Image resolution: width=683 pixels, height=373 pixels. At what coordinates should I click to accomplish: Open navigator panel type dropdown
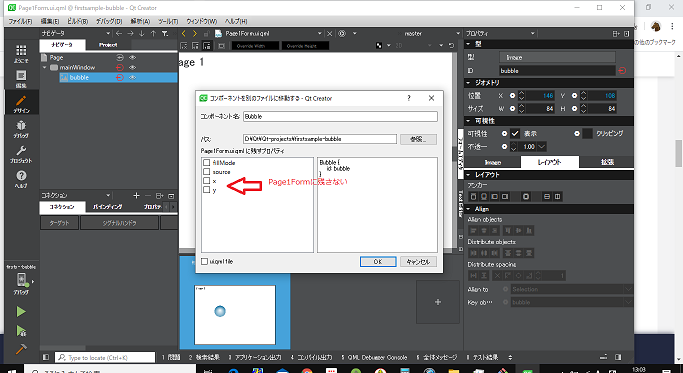pyautogui.click(x=108, y=34)
